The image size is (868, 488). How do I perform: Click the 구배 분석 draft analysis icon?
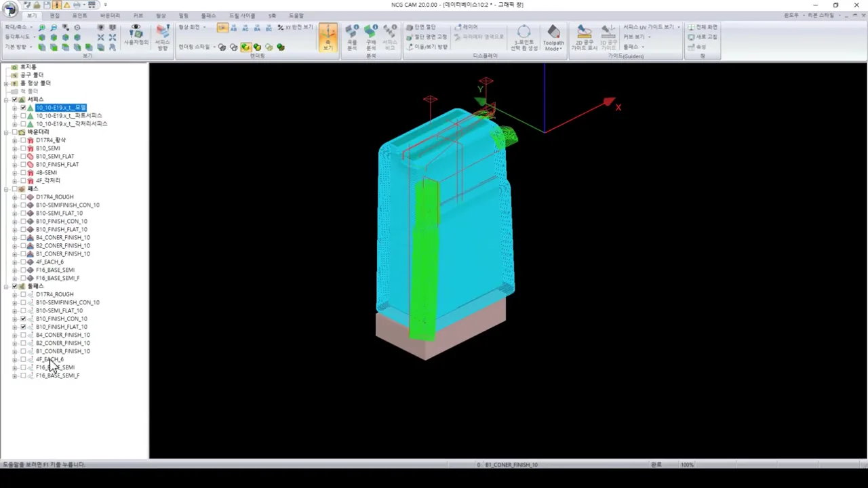[x=371, y=37]
